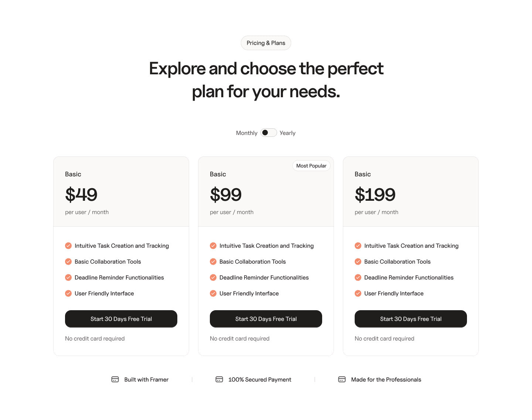Click the Yearly billing label
This screenshot has width=532, height=420.
pos(287,132)
